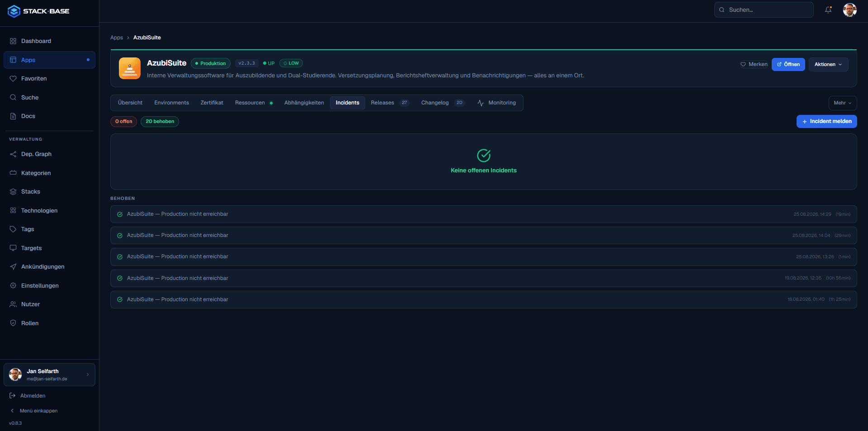The width and height of the screenshot is (868, 431).
Task: Click the Öffnen button
Action: [788, 64]
